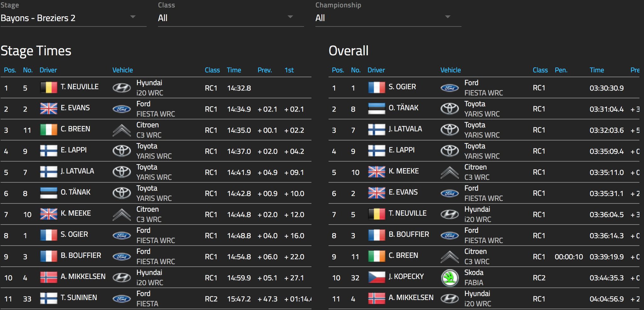Click overall time 04:04:56.9
644x310 pixels.
(x=607, y=299)
